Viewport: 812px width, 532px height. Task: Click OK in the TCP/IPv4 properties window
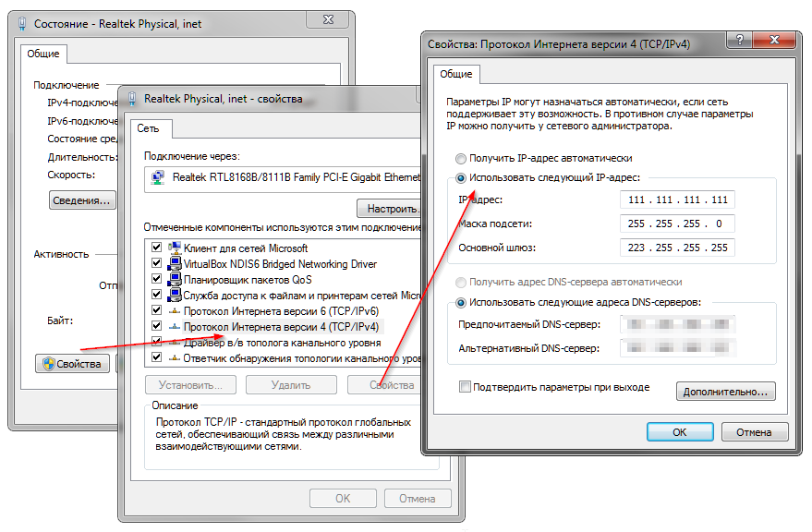(x=679, y=432)
